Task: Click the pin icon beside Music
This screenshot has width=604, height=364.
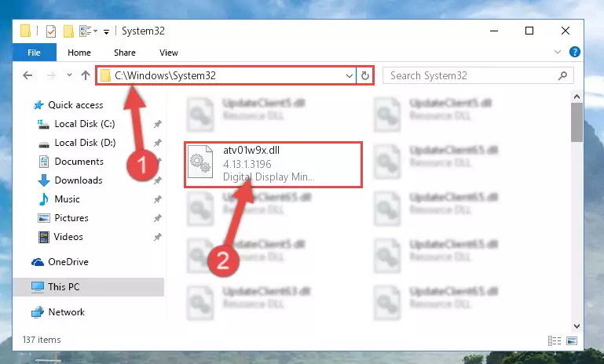Action: (158, 199)
